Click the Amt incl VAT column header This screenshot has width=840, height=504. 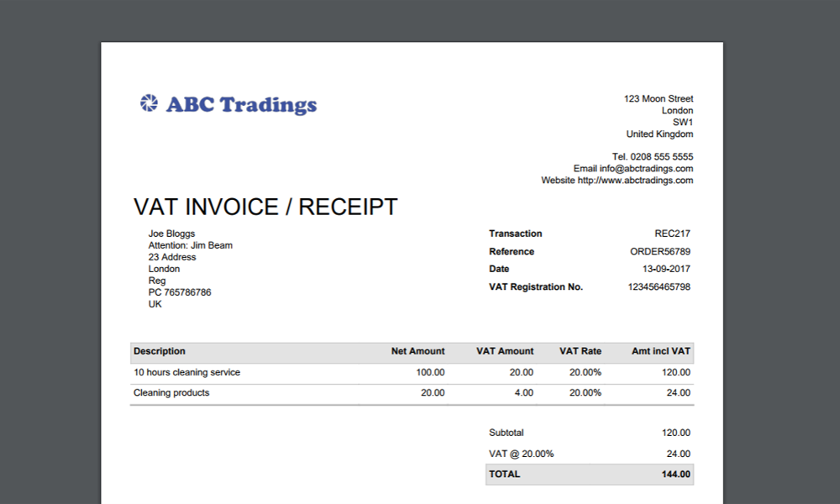660,351
